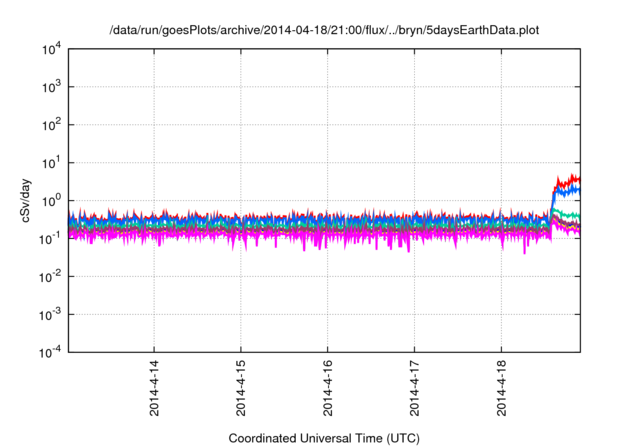Click the Coordinated Universal Time (UTC) label
640x448 pixels.
click(324, 438)
